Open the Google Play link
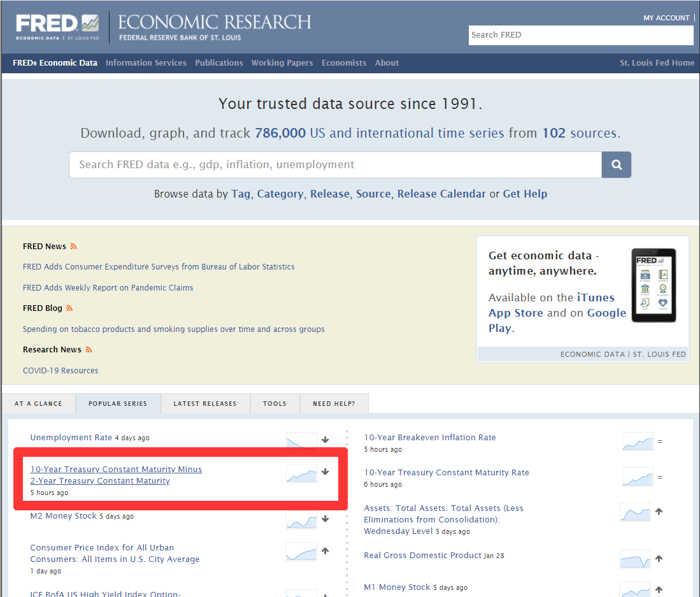700x597 pixels. point(557,320)
